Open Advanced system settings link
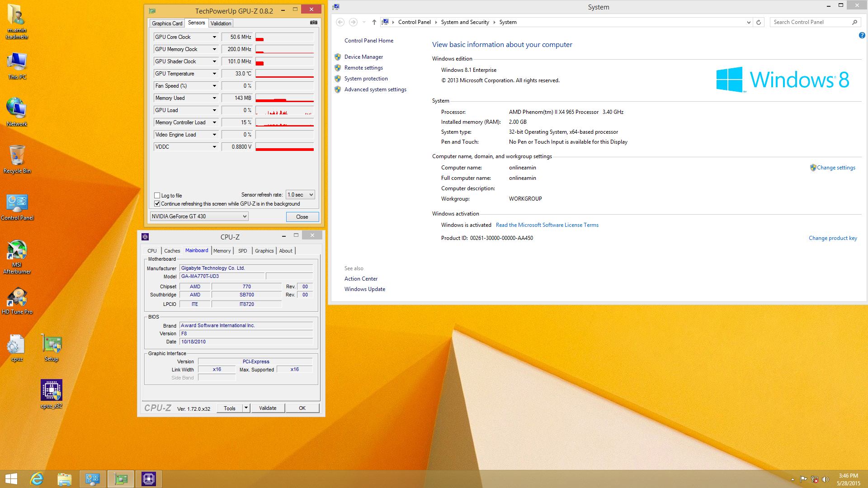 [x=375, y=89]
